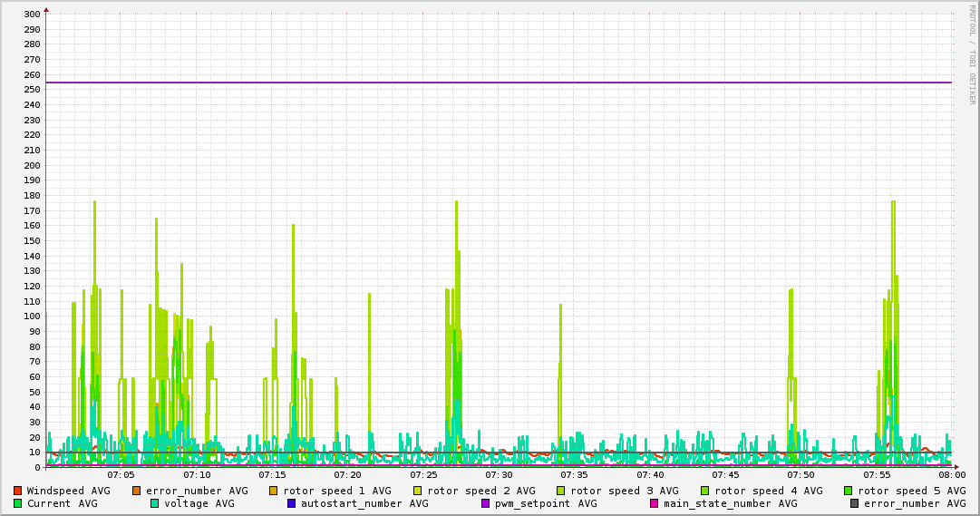Click the 180 value on the y-axis
Viewport: 980px width, 516px height.
[x=32, y=196]
